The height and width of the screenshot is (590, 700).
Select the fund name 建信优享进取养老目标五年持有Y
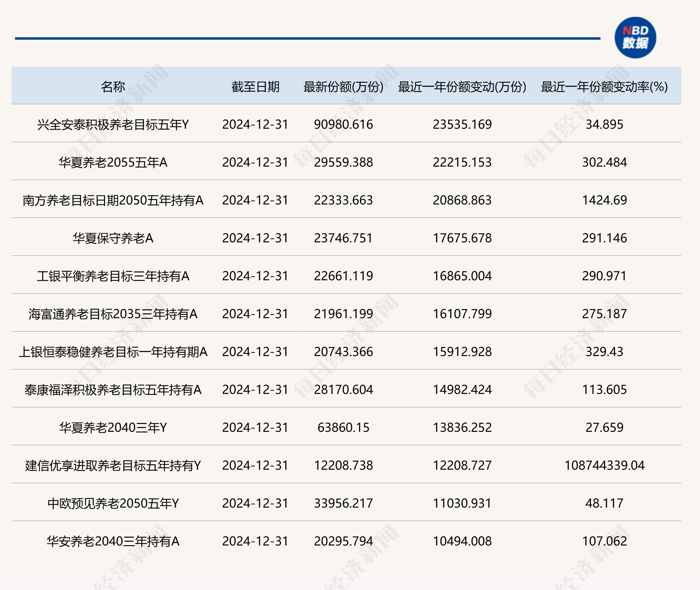(x=113, y=465)
